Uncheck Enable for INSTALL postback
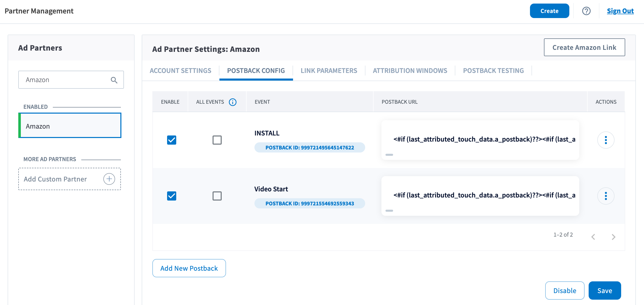The height and width of the screenshot is (305, 644). pos(172,140)
